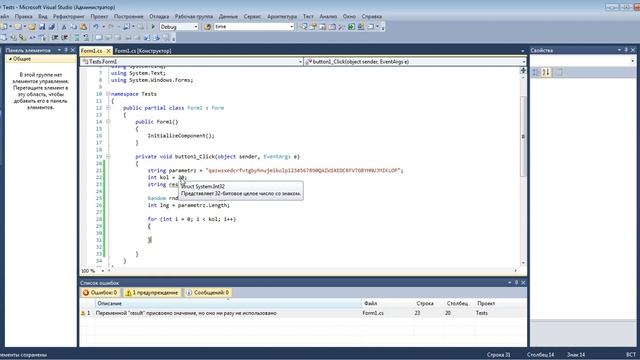640x360 pixels.
Task: Collapse the Общие toolbox group
Action: [11, 59]
